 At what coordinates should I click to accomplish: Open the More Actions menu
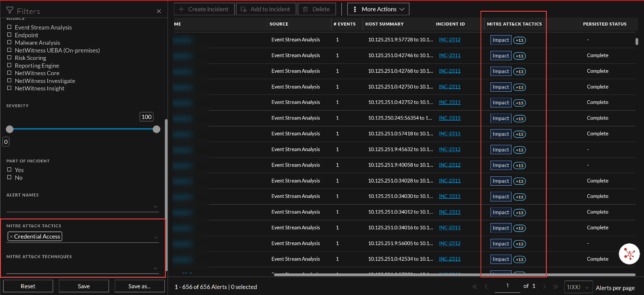tap(378, 9)
